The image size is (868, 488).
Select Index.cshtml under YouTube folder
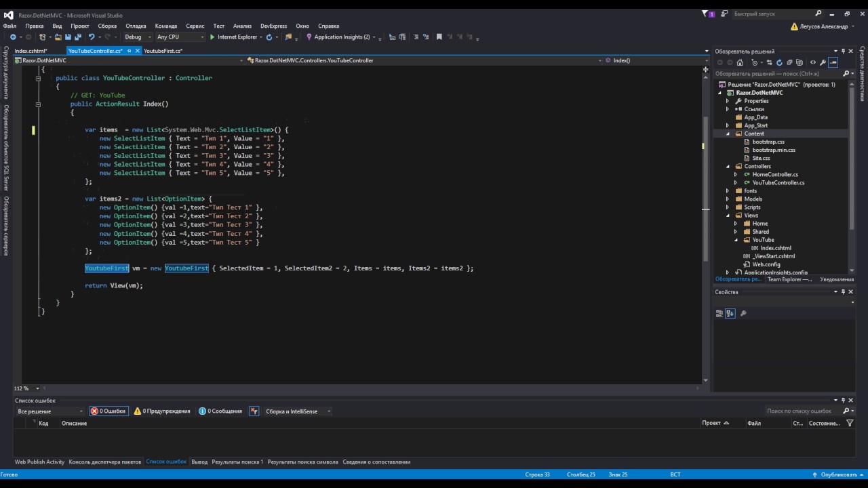point(775,248)
